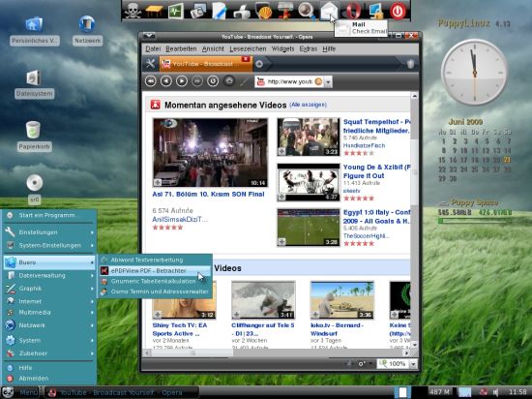The height and width of the screenshot is (399, 532).
Task: Open the Papierkorb desktop icon
Action: pos(34,136)
